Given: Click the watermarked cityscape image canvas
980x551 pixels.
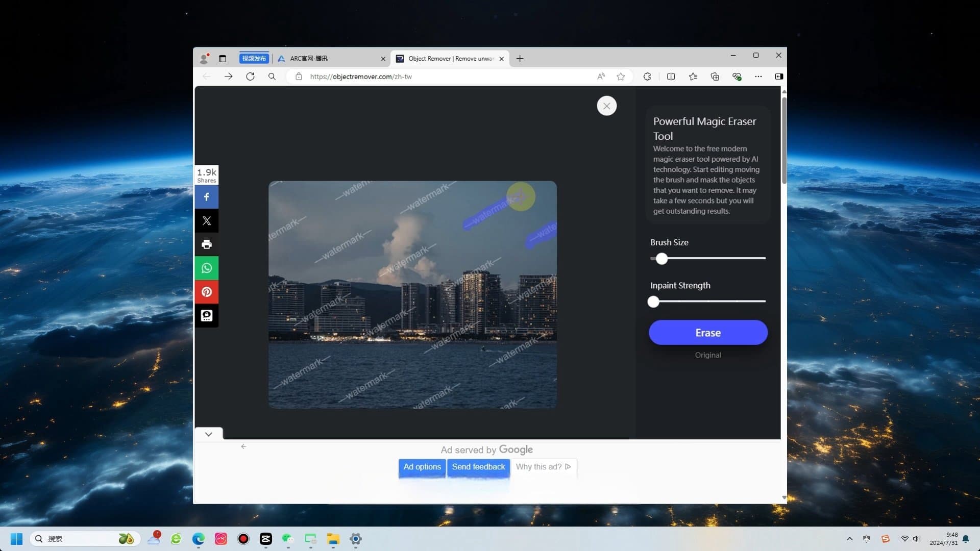Looking at the screenshot, I should (412, 294).
